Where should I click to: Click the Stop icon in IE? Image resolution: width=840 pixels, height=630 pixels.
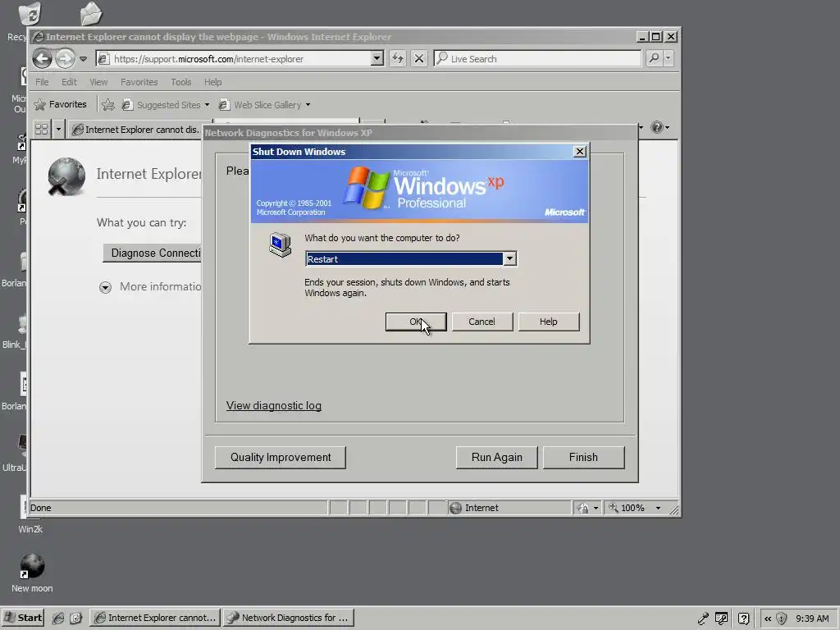[419, 58]
